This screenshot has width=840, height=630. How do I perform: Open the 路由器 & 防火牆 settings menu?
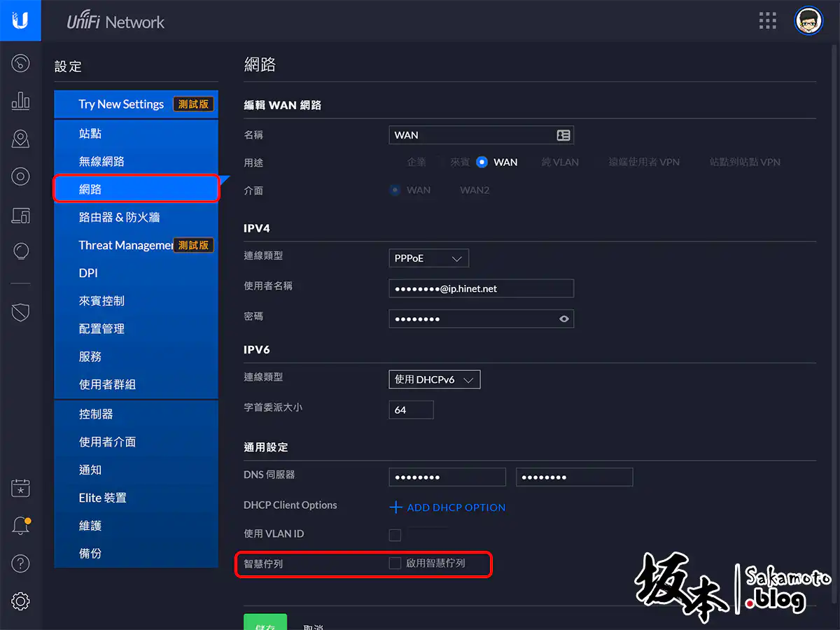(119, 218)
